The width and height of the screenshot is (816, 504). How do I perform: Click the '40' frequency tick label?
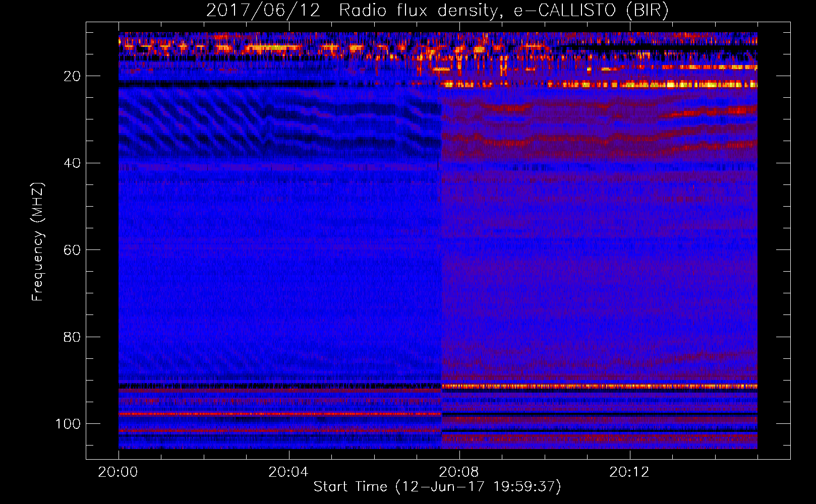tap(72, 163)
